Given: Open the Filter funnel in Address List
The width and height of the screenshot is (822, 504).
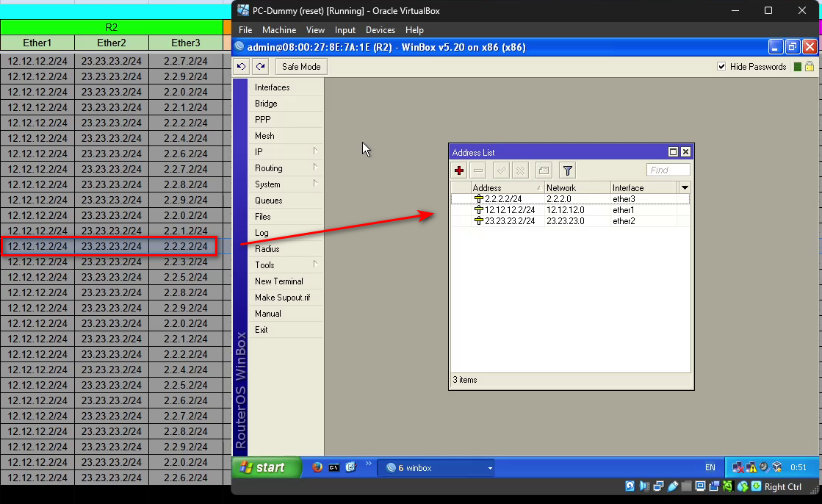Looking at the screenshot, I should [567, 170].
